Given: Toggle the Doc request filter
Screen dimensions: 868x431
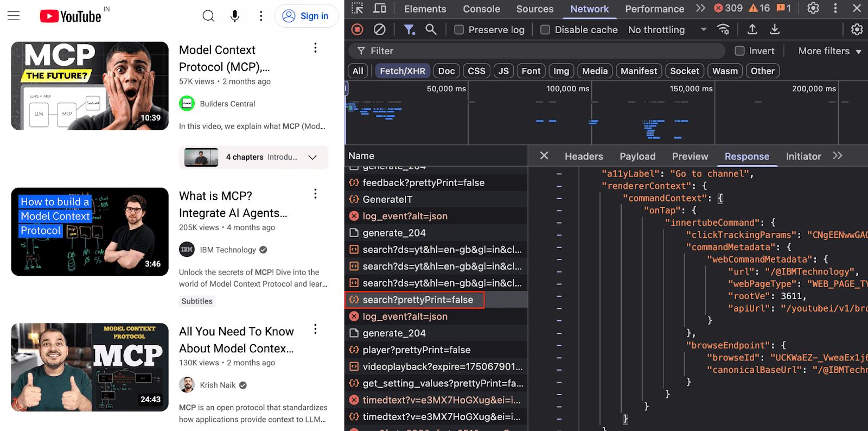Looking at the screenshot, I should coord(446,71).
